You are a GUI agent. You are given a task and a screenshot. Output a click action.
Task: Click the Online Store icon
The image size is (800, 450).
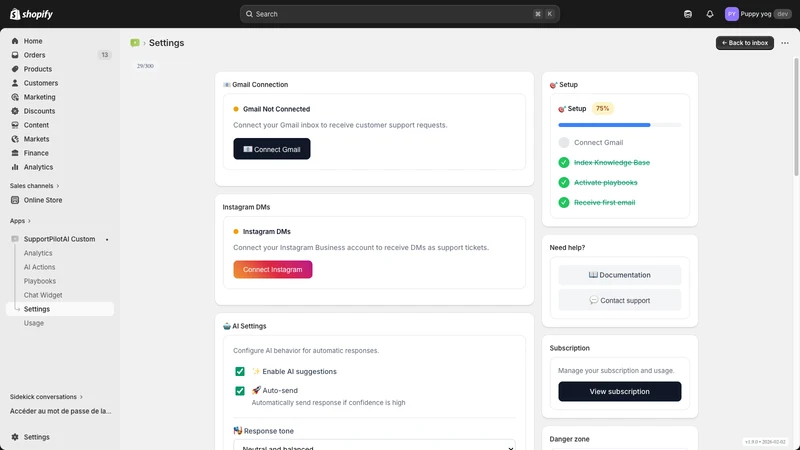tap(15, 200)
